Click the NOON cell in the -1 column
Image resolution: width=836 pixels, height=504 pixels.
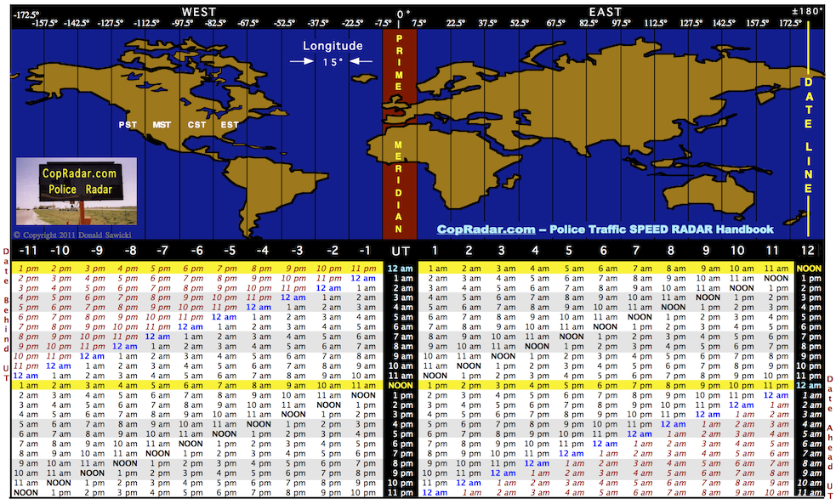(x=363, y=394)
